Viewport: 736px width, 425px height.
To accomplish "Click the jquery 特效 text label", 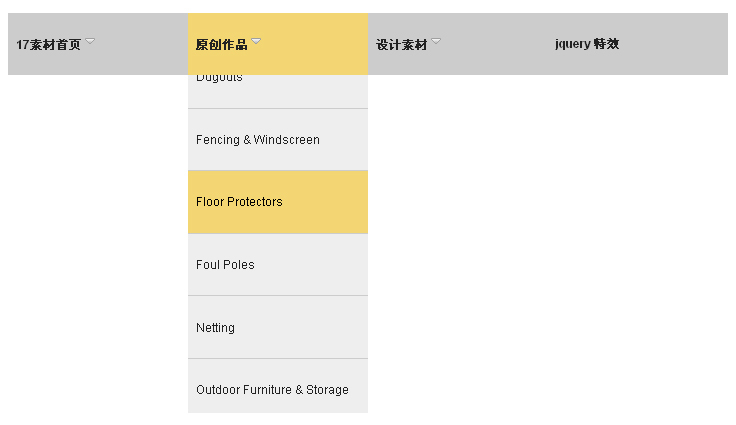I will 587,44.
